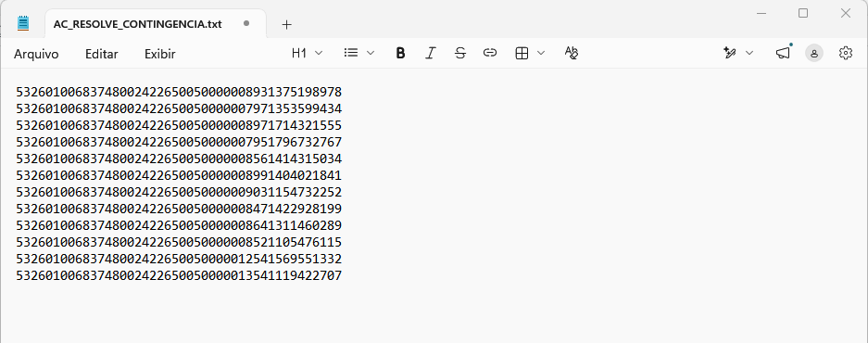Expand the table dropdown chevron

(541, 53)
